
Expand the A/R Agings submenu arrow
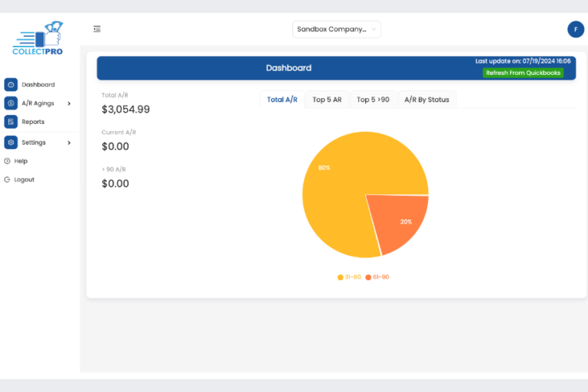(x=69, y=103)
